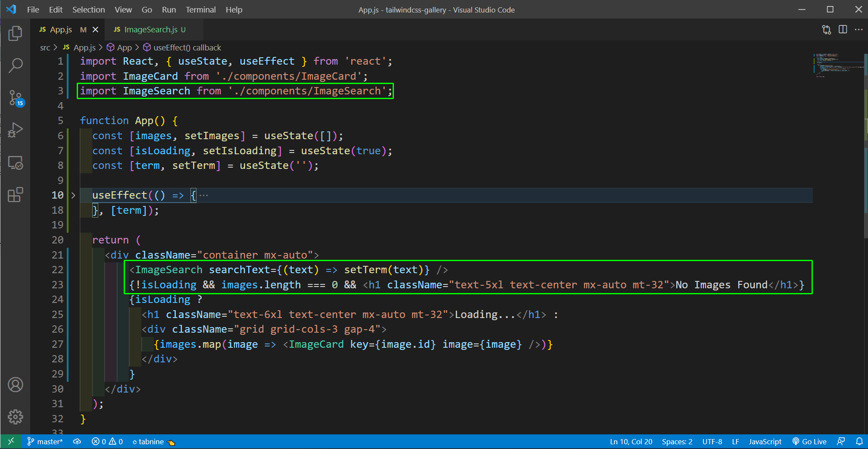Change the JavaScript language mode
This screenshot has height=449, width=868.
tap(765, 442)
